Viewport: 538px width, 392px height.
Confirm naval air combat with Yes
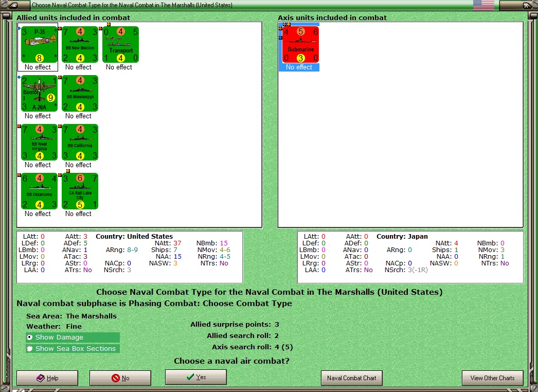point(196,377)
